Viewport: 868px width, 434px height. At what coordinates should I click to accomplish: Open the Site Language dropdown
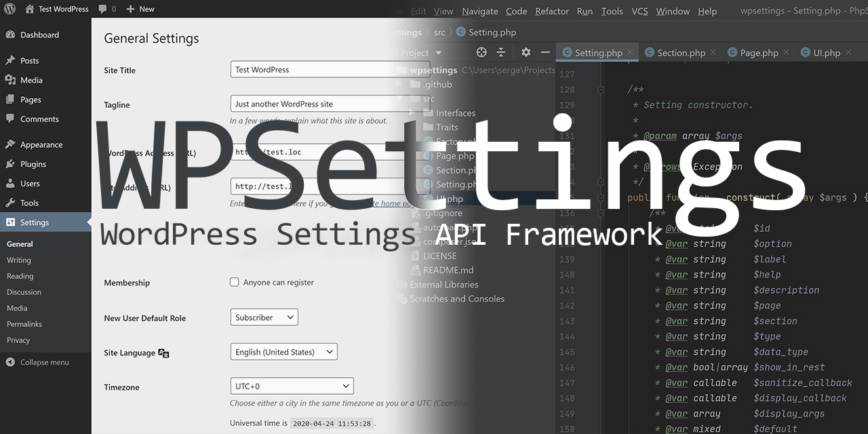pyautogui.click(x=283, y=351)
